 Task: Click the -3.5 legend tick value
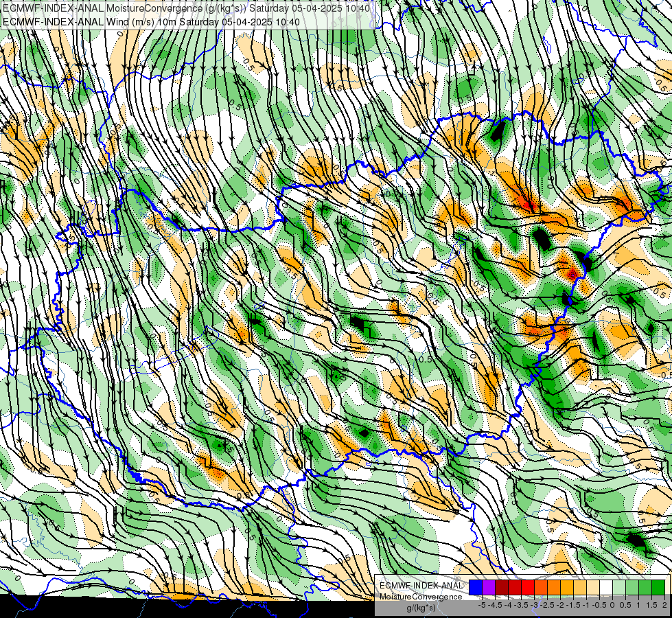tap(521, 605)
